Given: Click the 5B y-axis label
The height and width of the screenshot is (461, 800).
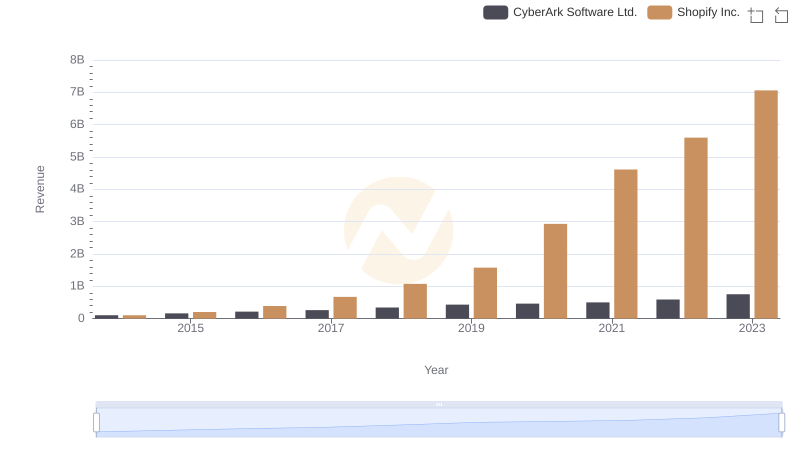Looking at the screenshot, I should pos(77,157).
